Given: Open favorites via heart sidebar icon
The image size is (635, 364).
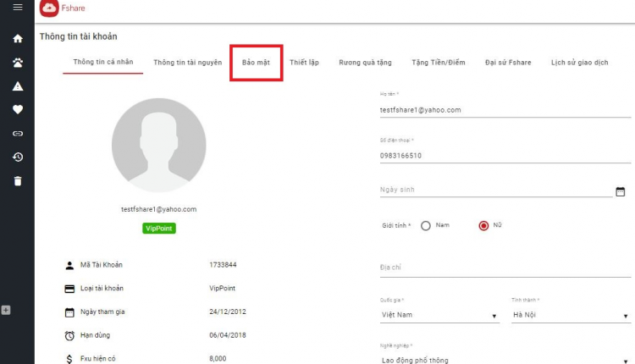Looking at the screenshot, I should 18,109.
